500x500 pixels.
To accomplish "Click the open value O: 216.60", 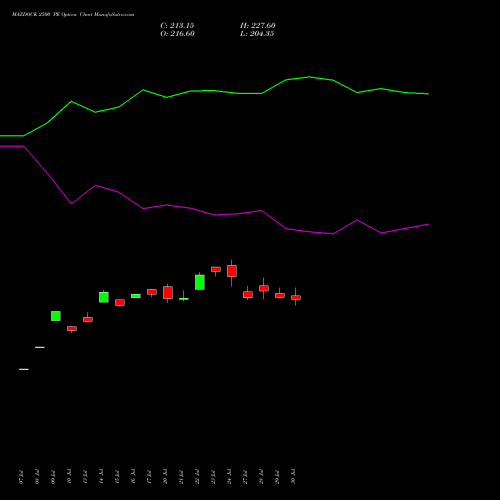I will 177,34.
